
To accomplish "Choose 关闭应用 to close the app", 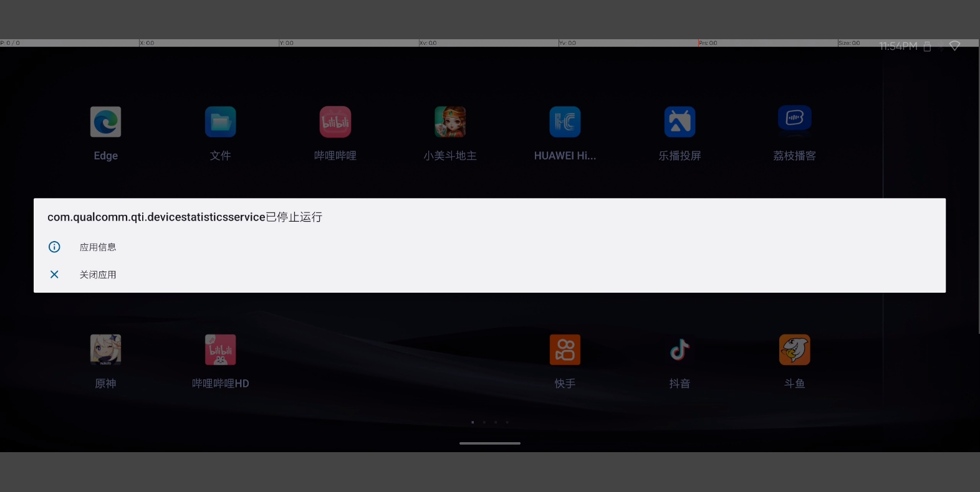I will tap(98, 275).
